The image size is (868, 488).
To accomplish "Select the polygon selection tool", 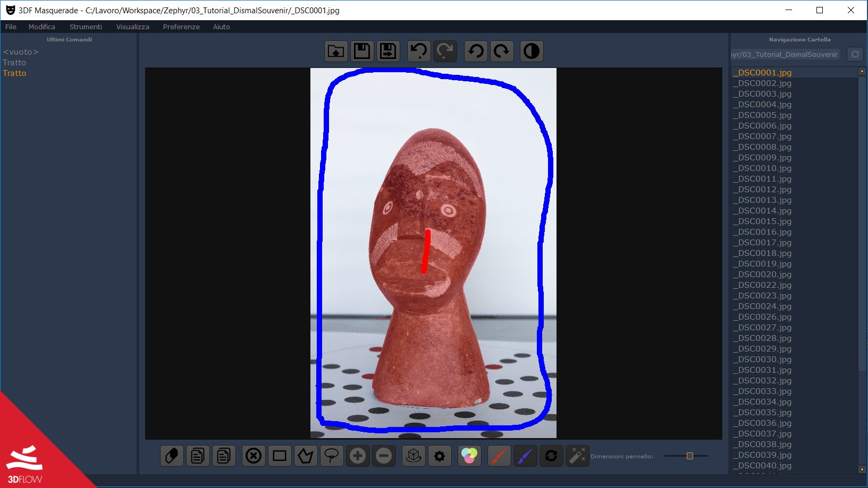I will (x=306, y=456).
